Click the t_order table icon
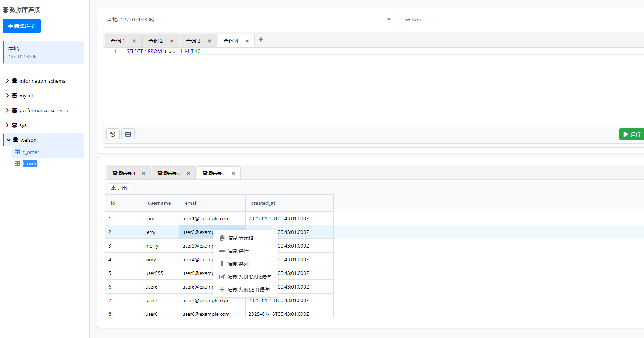 tap(17, 152)
